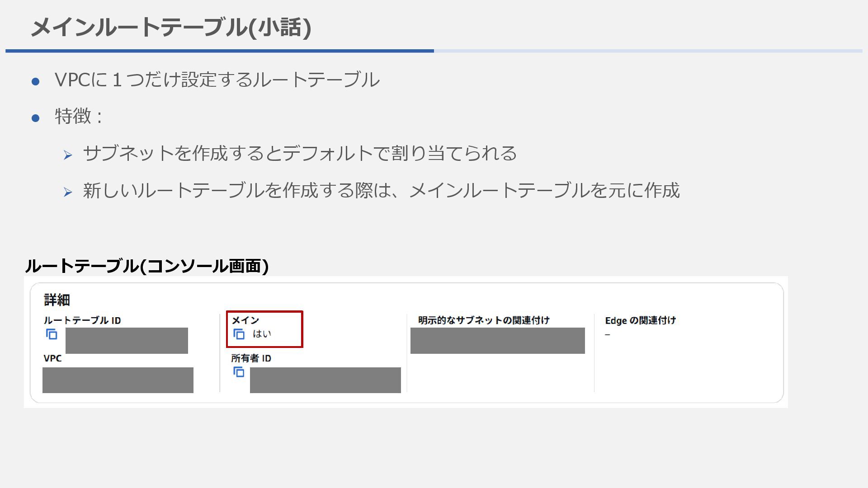Click bullet VPCに１つだけ設定するルートテーブル
The height and width of the screenshot is (488, 868).
(x=217, y=80)
